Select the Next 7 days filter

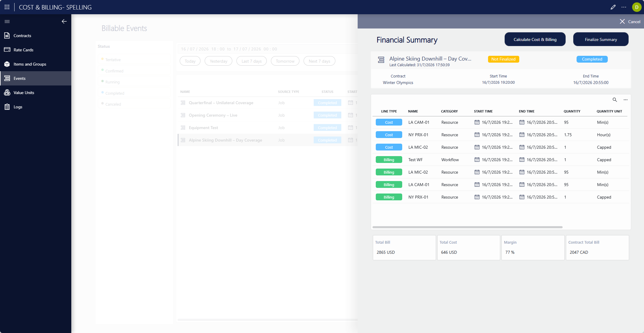click(x=319, y=61)
